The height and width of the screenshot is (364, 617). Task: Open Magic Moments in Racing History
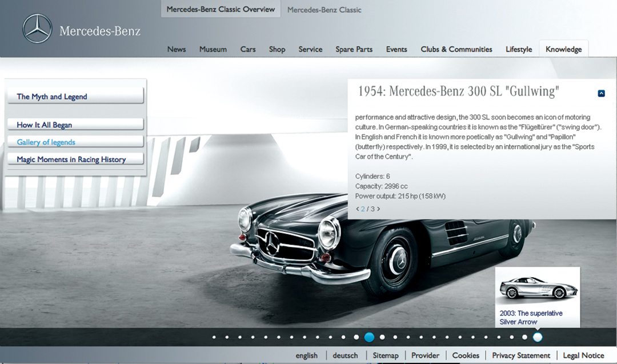coord(75,159)
